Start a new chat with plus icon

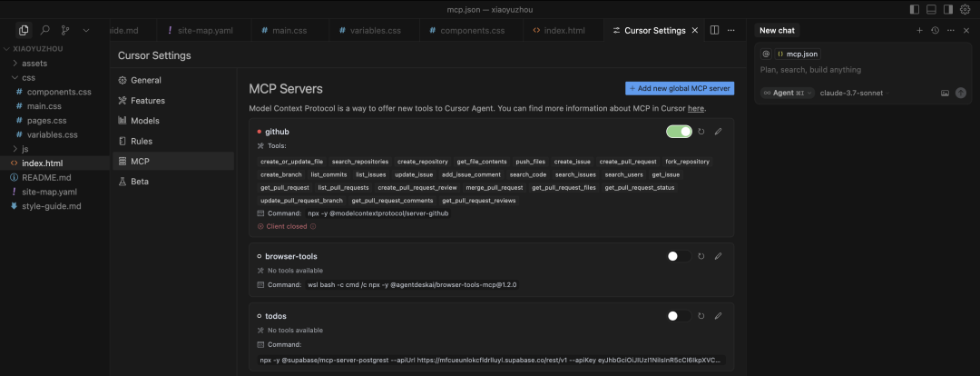point(919,30)
